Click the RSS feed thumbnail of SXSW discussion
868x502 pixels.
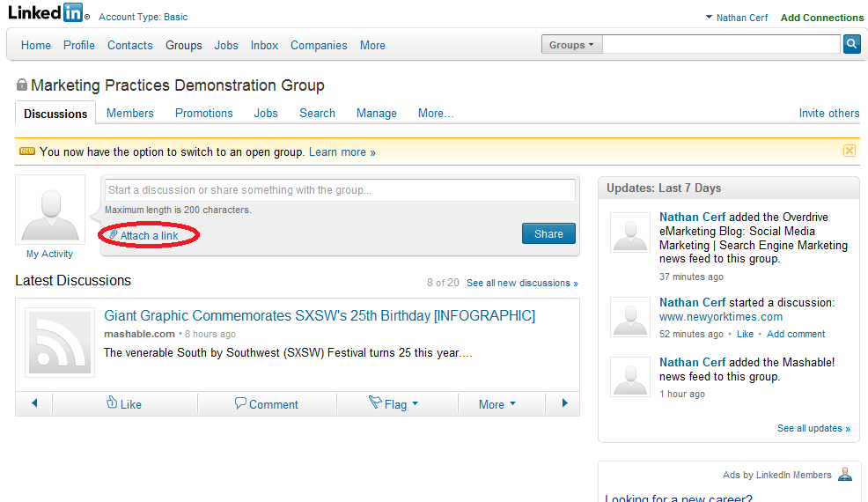click(60, 343)
